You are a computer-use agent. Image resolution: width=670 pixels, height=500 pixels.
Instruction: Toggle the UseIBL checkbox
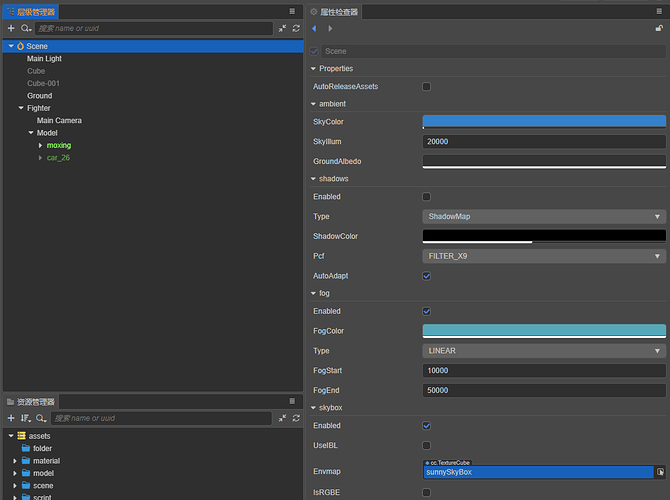[426, 445]
